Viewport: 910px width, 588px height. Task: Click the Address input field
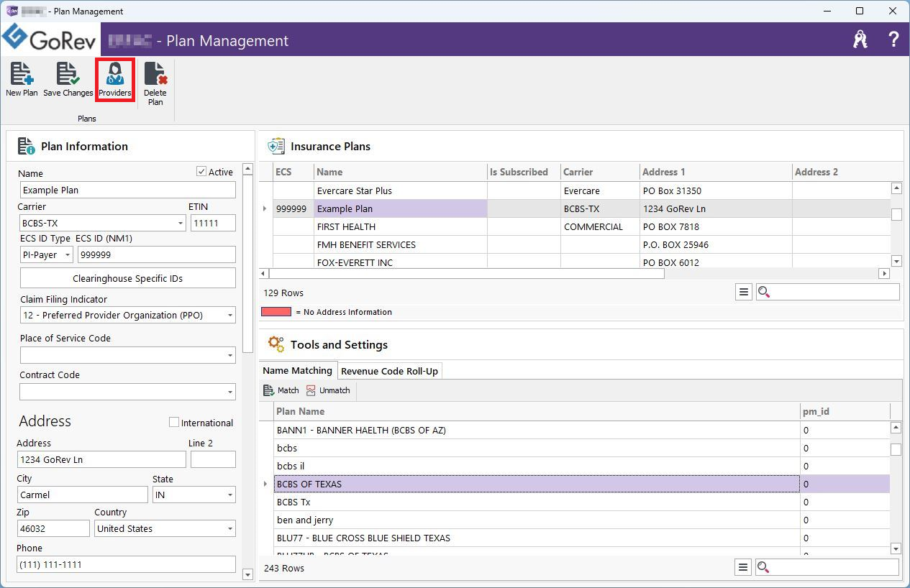click(x=101, y=459)
